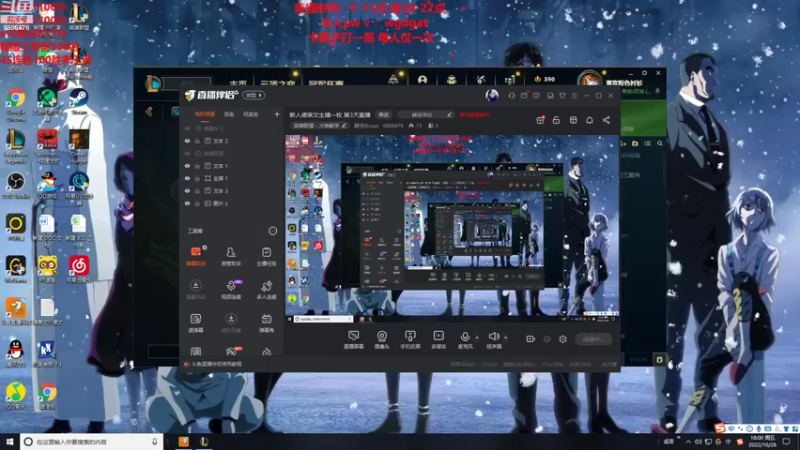This screenshot has height=450, width=800.
Task: Expand the 工具箱 more options circle
Action: click(x=272, y=231)
